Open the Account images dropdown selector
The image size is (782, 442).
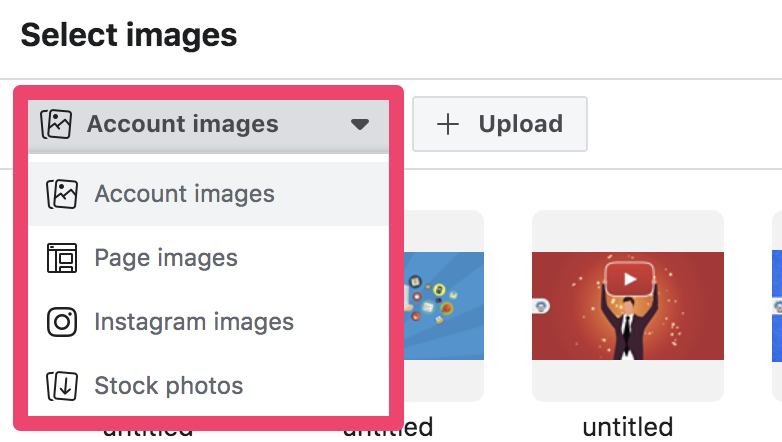click(x=208, y=125)
